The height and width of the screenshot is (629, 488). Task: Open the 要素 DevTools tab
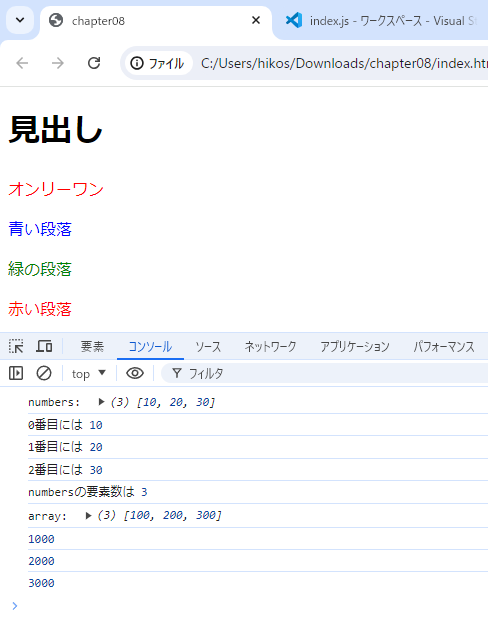pos(92,347)
